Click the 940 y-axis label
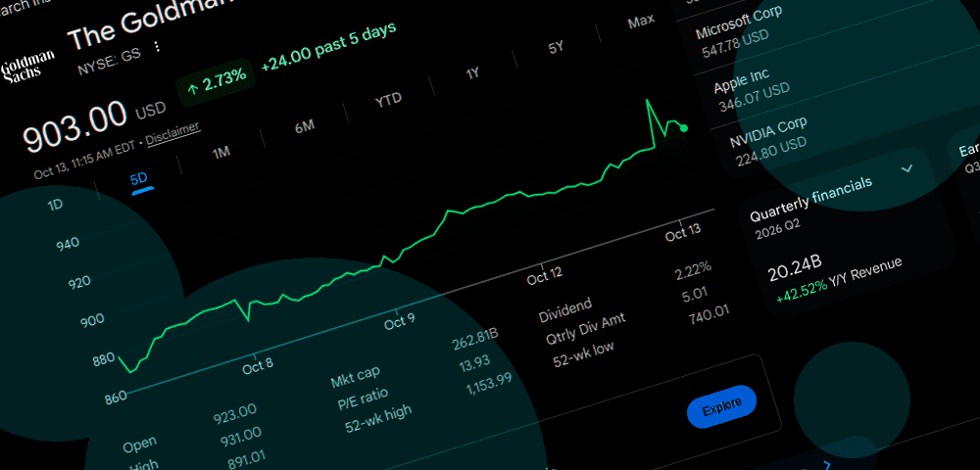The image size is (980, 470). coord(68,243)
